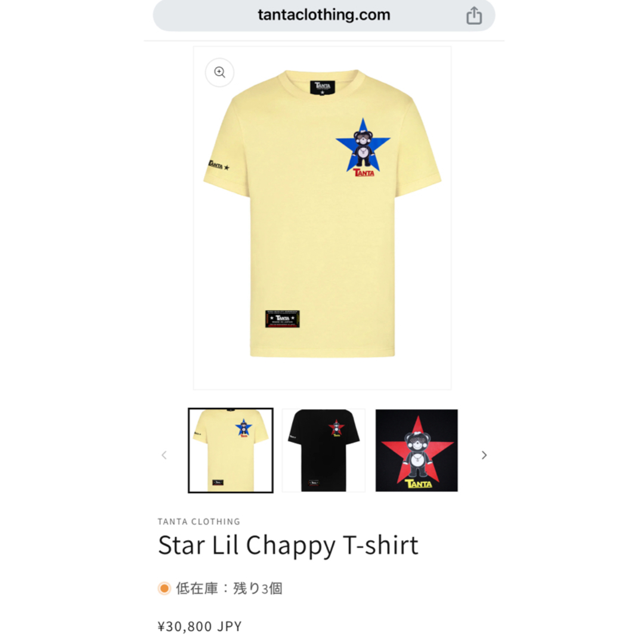This screenshot has height=644, width=644.
Task: Click the orange low-stock indicator dot
Action: tap(165, 589)
